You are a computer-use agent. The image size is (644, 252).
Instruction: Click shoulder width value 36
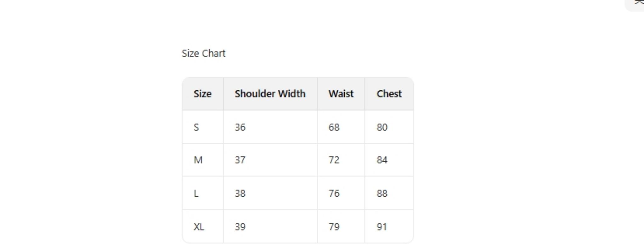[240, 127]
